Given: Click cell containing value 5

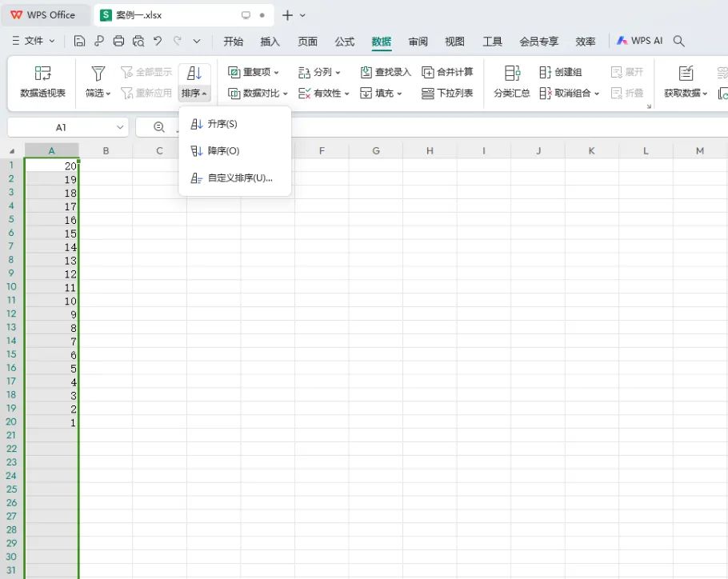Looking at the screenshot, I should pos(51,368).
